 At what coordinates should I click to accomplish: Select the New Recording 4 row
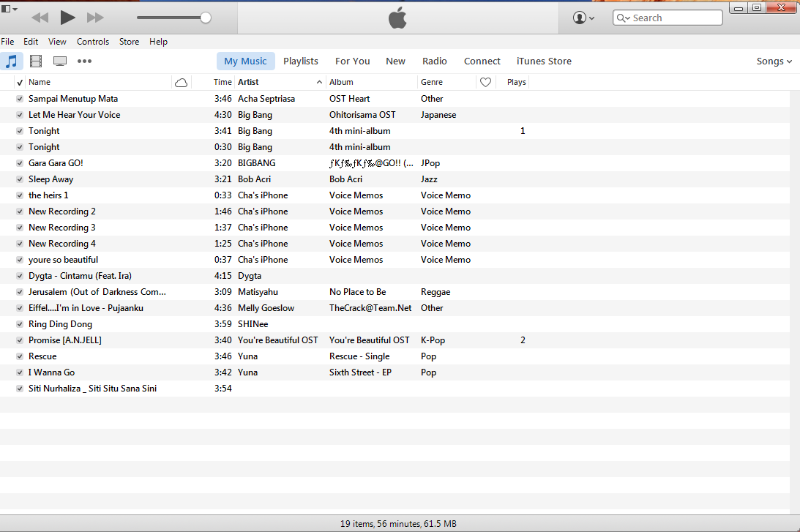click(395, 244)
